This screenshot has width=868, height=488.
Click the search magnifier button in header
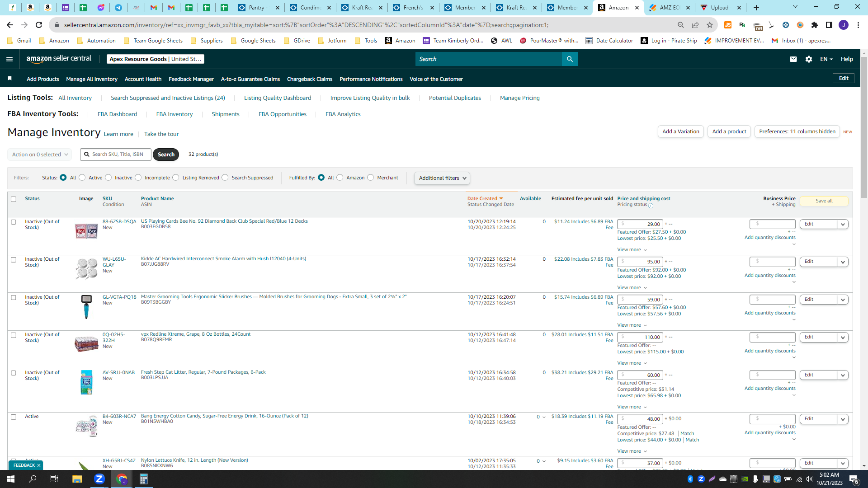(570, 59)
